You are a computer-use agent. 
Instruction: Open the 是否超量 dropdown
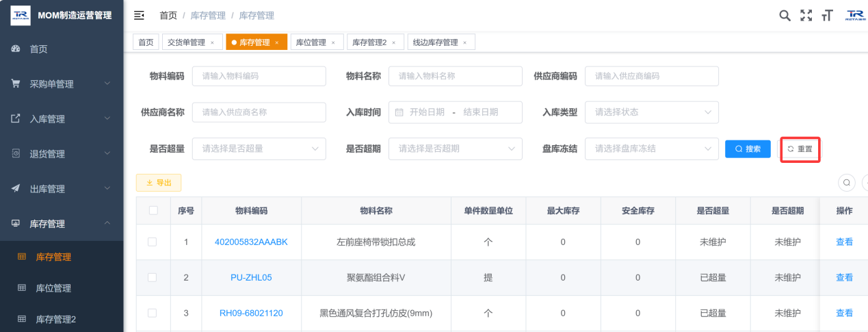coord(259,149)
